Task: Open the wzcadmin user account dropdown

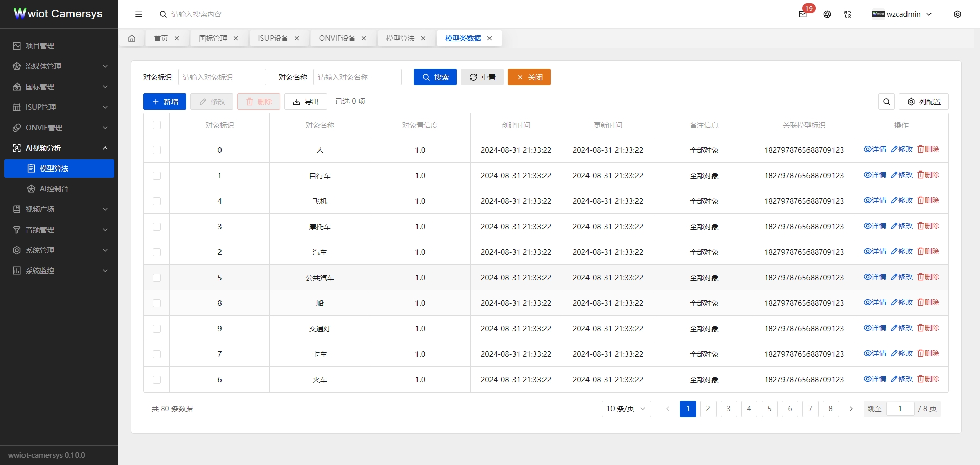Action: coord(902,14)
